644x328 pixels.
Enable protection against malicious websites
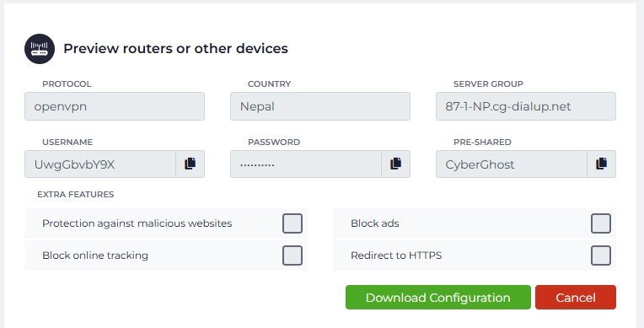tap(292, 223)
